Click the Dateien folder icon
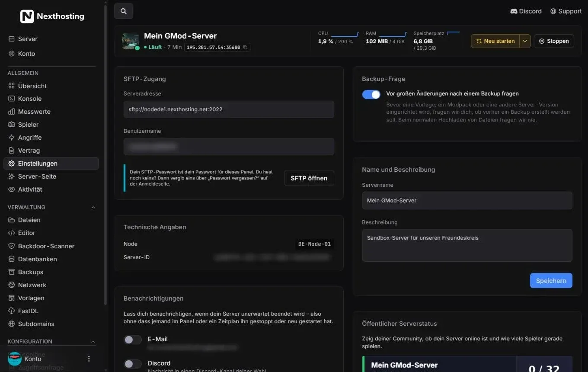 pyautogui.click(x=12, y=220)
